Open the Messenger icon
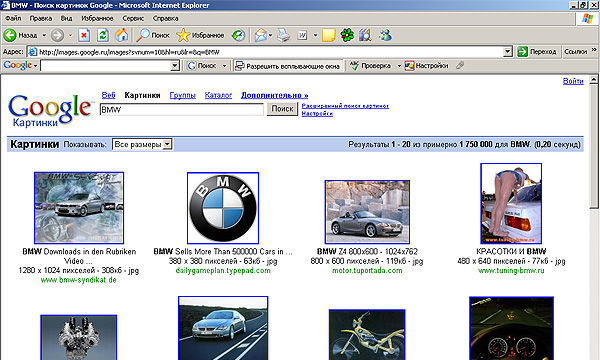Viewport: 600px width, 360px height. coord(385,36)
